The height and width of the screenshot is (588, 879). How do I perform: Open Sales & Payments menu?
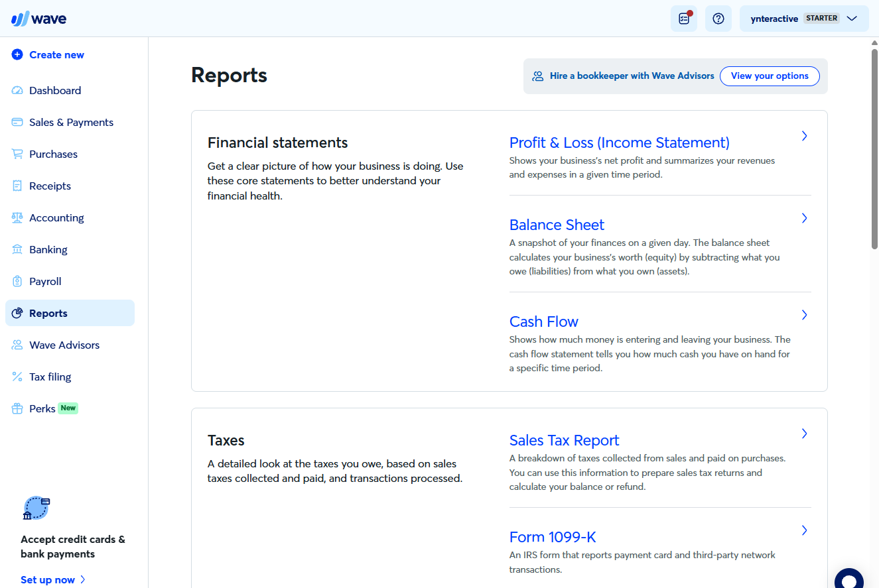pos(70,123)
